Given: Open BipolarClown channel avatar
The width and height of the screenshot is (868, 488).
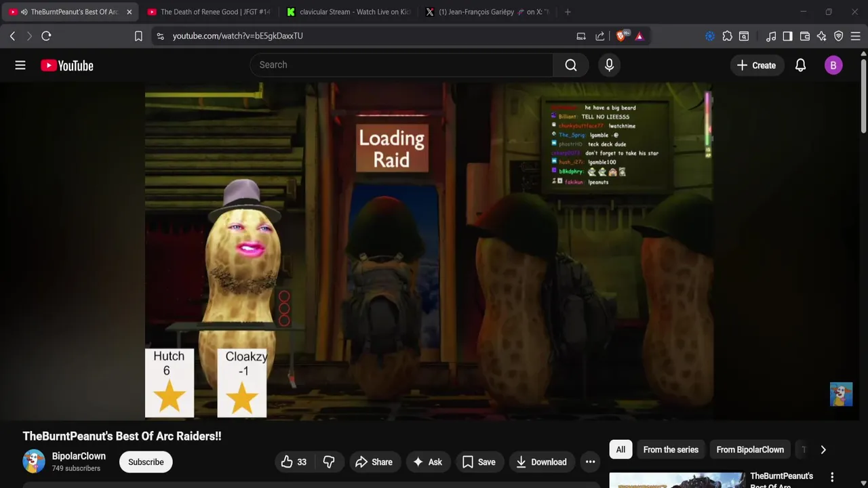Looking at the screenshot, I should [x=33, y=462].
